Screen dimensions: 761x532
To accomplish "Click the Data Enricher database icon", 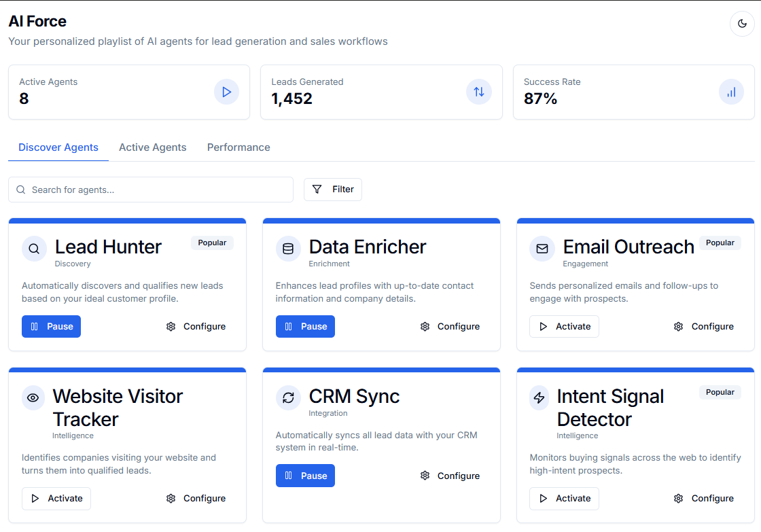I will click(x=288, y=249).
